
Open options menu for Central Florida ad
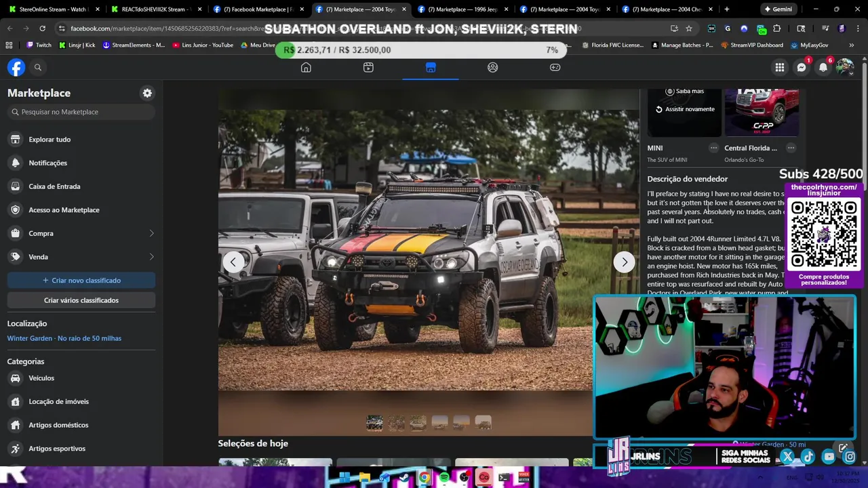(x=791, y=148)
